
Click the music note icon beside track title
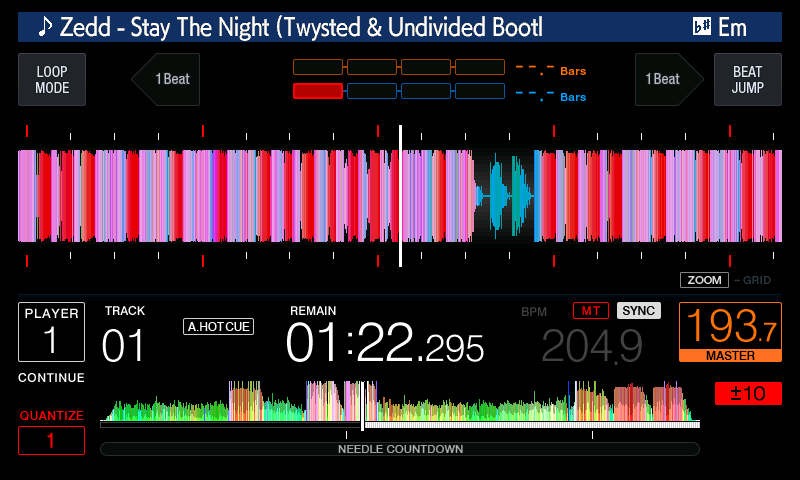point(45,27)
